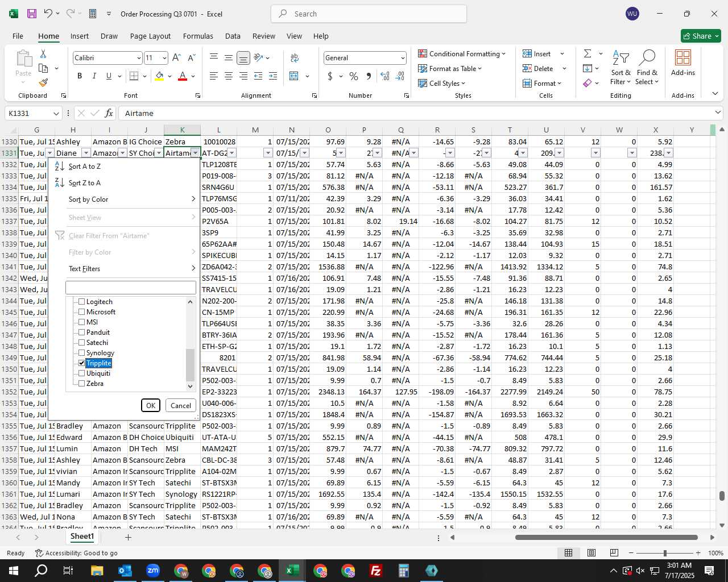Apply Percent Style format

click(x=354, y=76)
